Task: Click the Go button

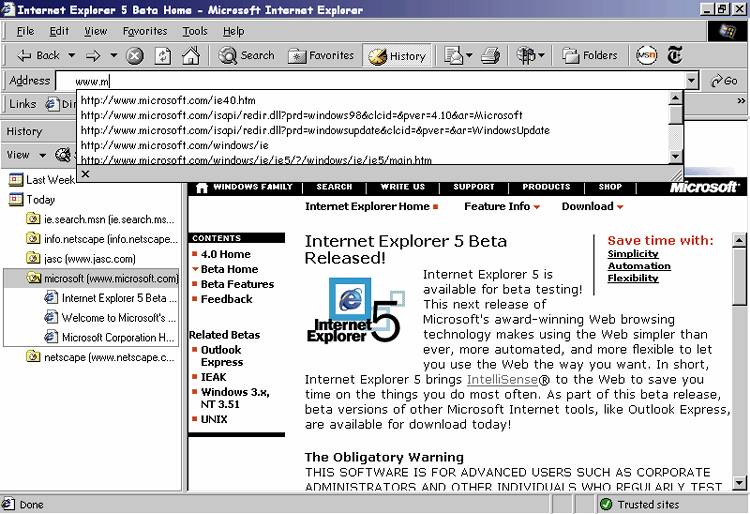Action: point(724,81)
